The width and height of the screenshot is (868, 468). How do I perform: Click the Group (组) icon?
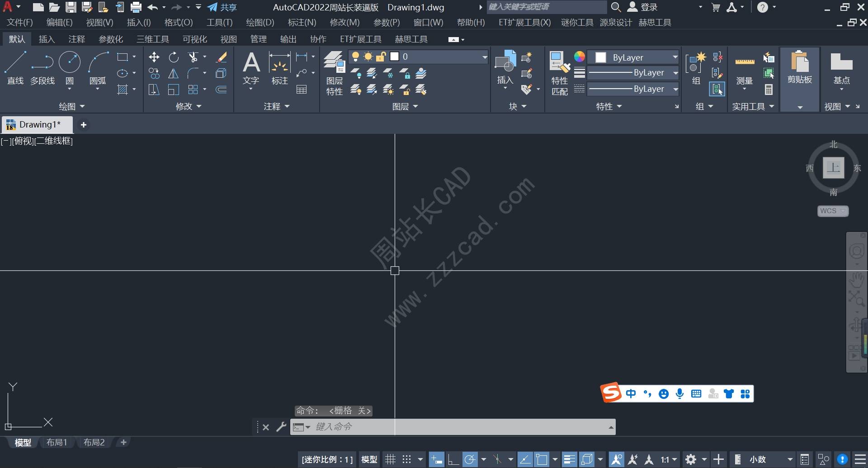click(696, 69)
